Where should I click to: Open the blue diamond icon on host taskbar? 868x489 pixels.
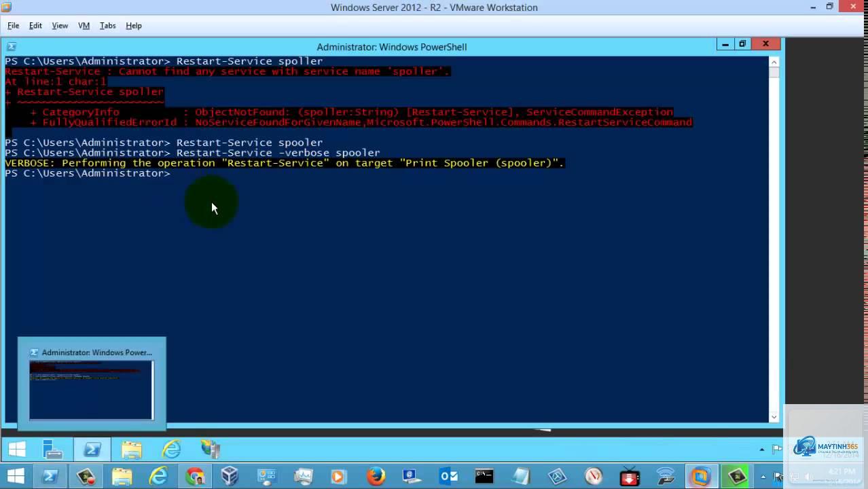[557, 476]
